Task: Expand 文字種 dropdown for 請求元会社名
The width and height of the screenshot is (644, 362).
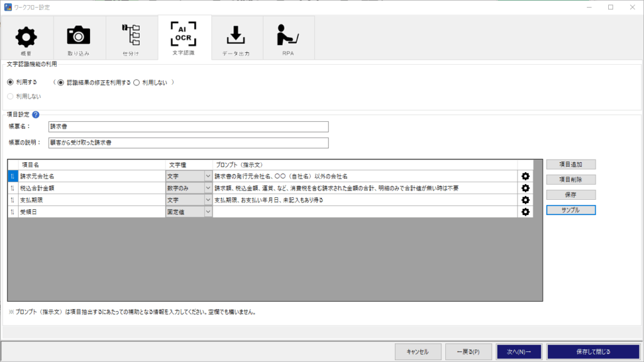Action: [x=208, y=176]
